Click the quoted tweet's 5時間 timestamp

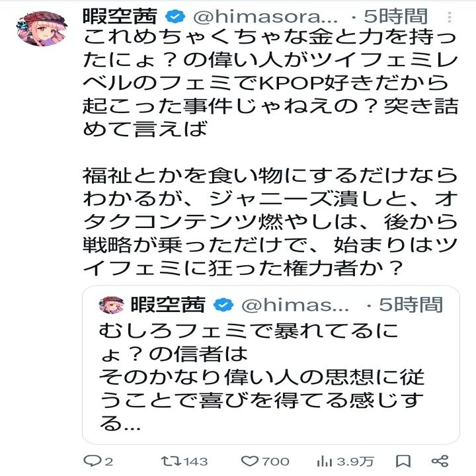coord(411,305)
